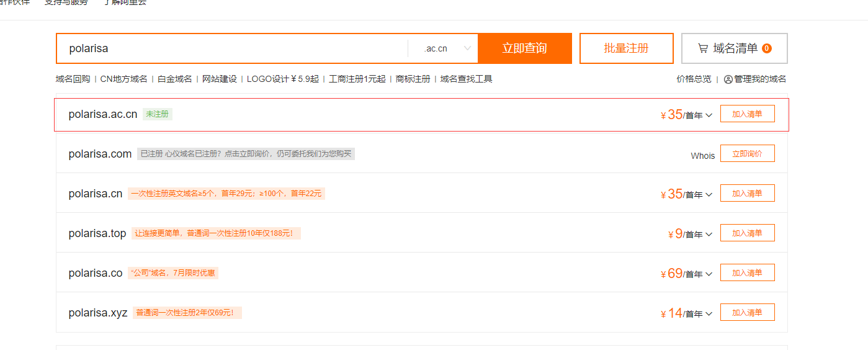This screenshot has width=868, height=350.
Task: Open the 域名查找工具 link
Action: click(466, 79)
